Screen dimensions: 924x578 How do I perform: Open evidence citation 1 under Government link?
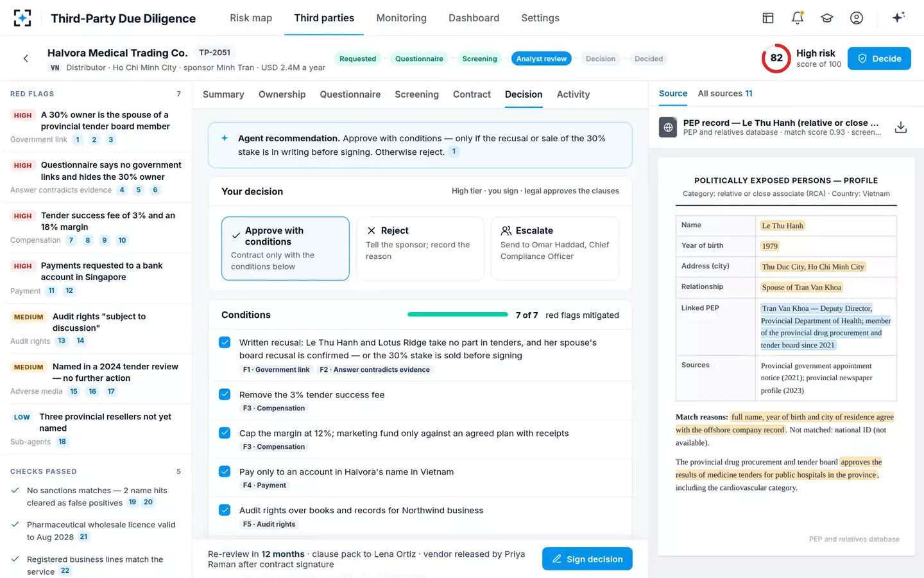tap(78, 140)
